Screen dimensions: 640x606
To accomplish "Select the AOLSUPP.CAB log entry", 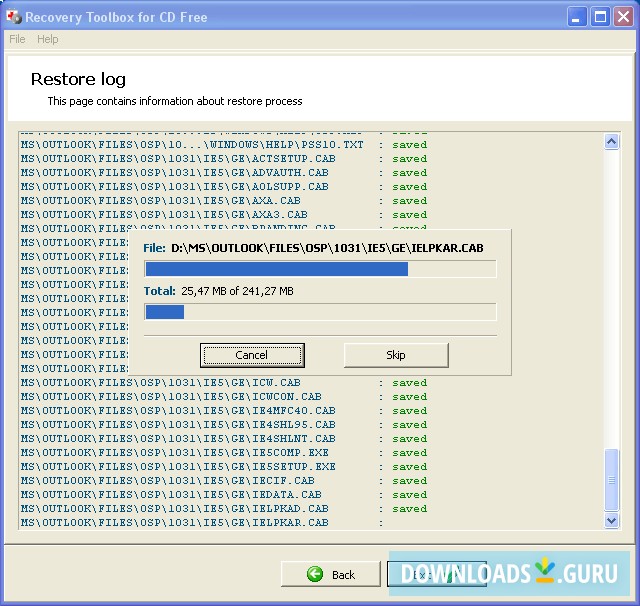I will [x=224, y=186].
